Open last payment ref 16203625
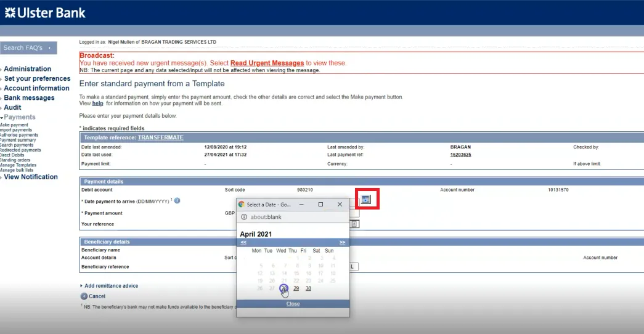 pos(460,155)
